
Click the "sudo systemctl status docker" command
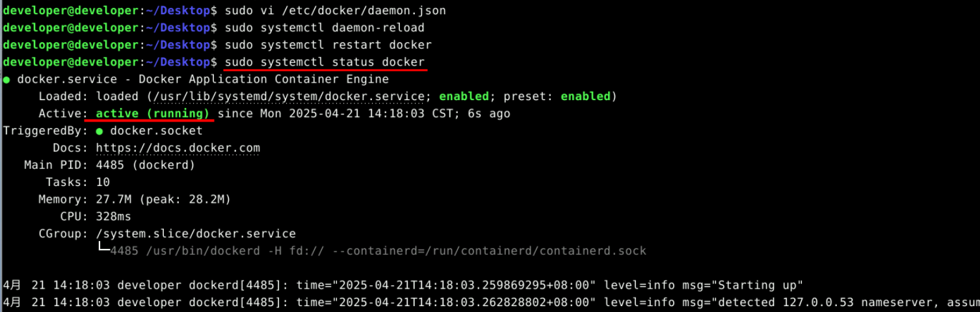click(x=324, y=62)
